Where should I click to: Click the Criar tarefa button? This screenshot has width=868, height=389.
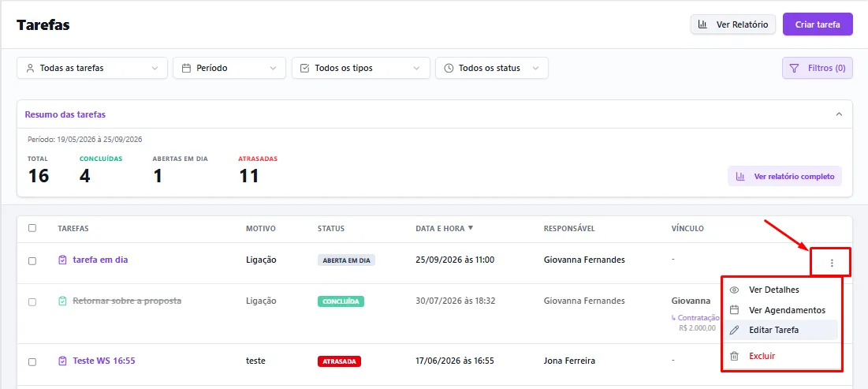click(818, 24)
